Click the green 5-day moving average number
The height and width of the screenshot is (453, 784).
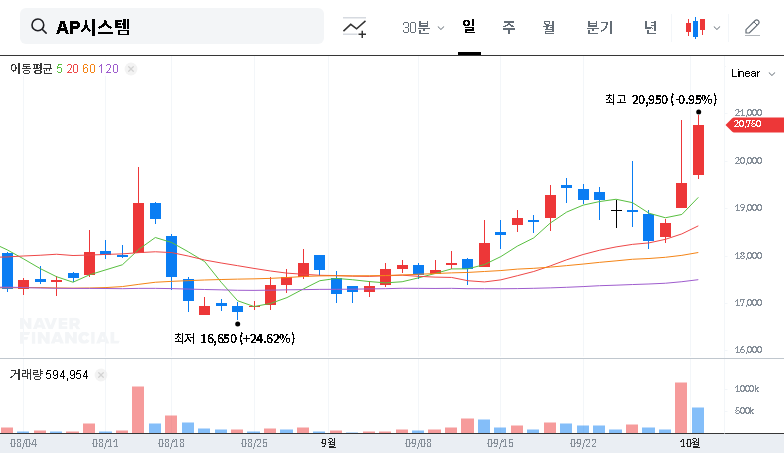point(59,69)
